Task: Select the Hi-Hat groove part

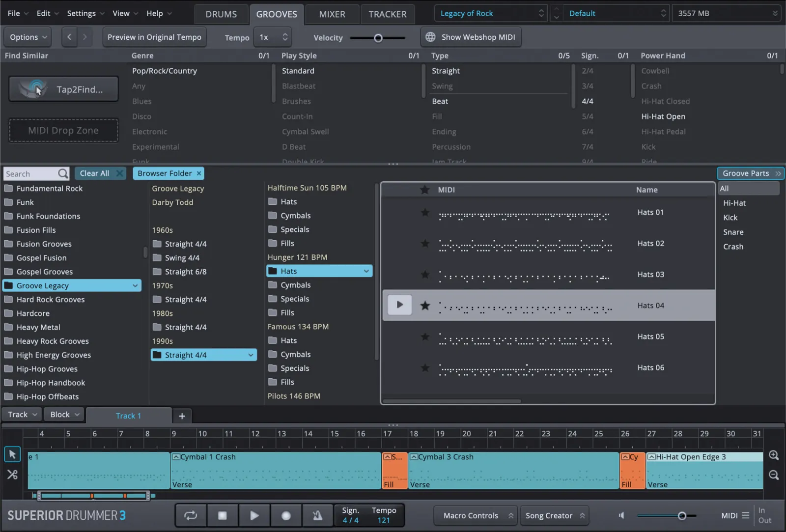Action: click(734, 203)
